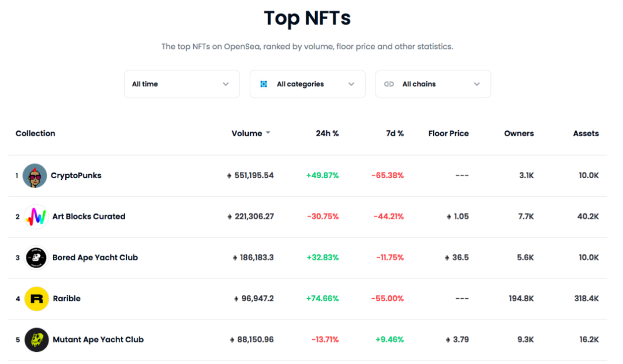Sort table by Owners column header
623x364 pixels.
coord(519,133)
